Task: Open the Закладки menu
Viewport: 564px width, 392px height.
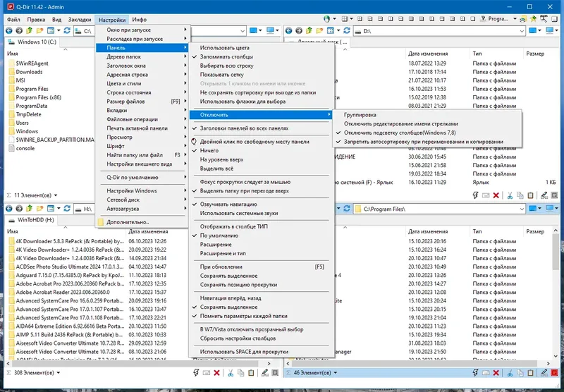Action: click(x=80, y=20)
